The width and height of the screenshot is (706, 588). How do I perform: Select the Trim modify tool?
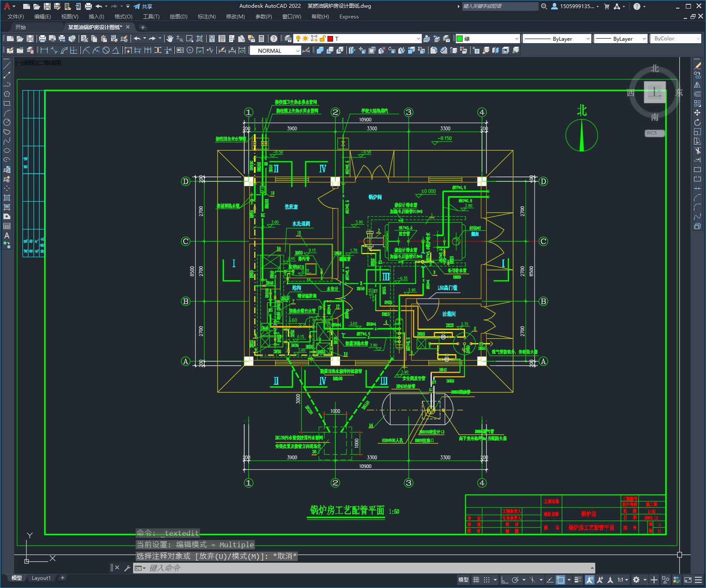coord(697,151)
